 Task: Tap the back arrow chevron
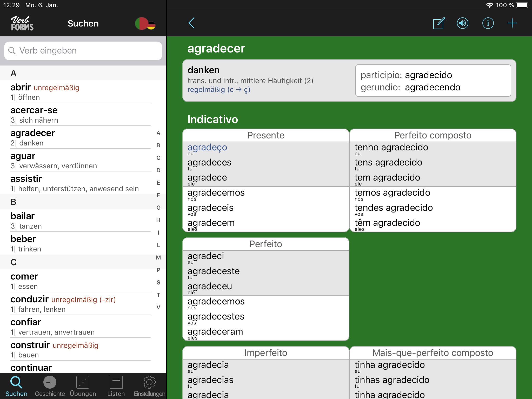[191, 23]
